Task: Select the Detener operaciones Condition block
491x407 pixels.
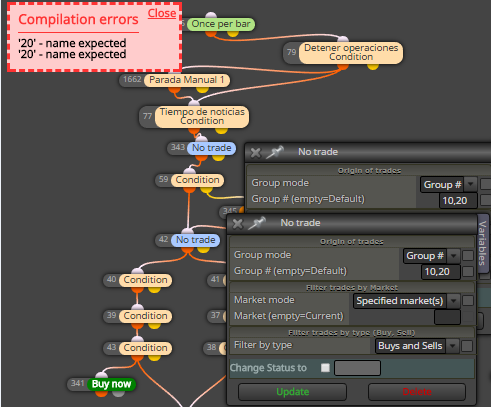Action: pyautogui.click(x=351, y=52)
